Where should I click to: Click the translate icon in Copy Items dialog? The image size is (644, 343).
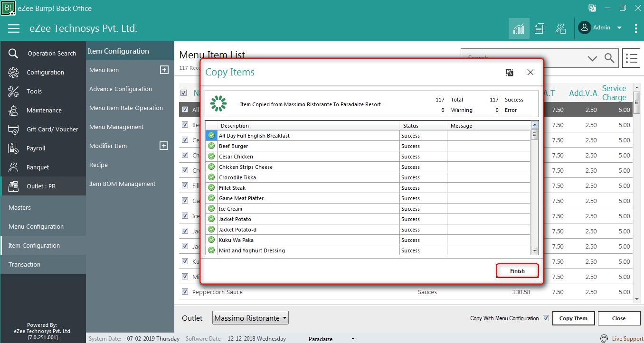(x=510, y=72)
